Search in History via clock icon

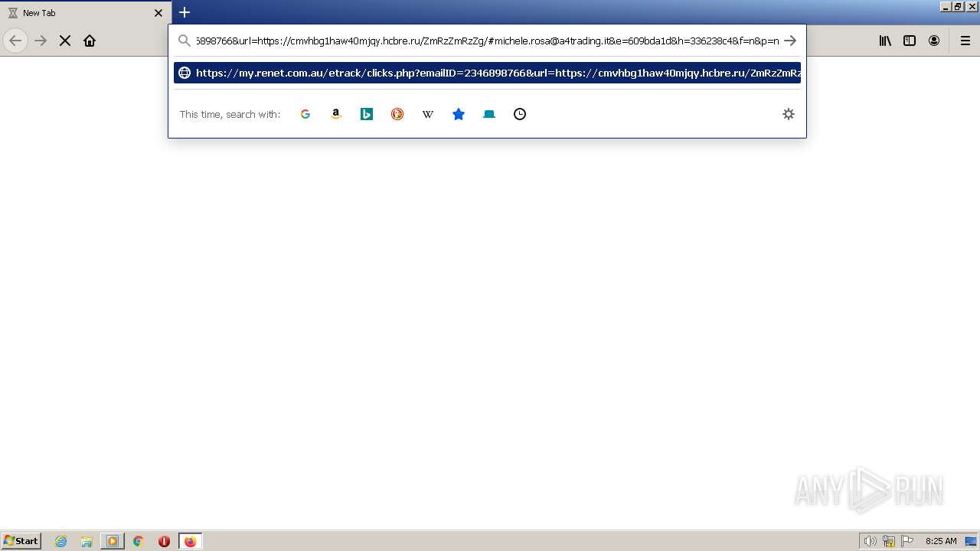pyautogui.click(x=520, y=114)
